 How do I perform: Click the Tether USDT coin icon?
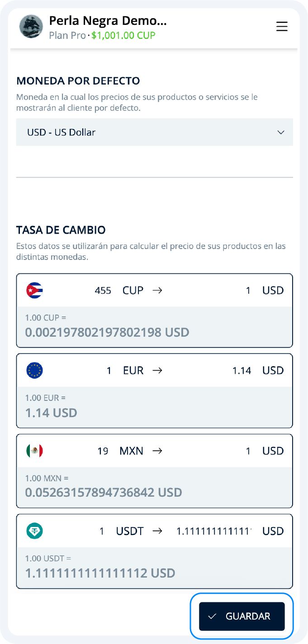pyautogui.click(x=35, y=531)
